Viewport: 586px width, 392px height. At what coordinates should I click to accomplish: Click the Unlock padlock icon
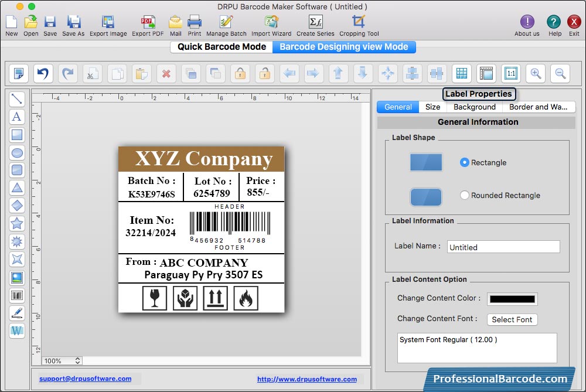(265, 73)
